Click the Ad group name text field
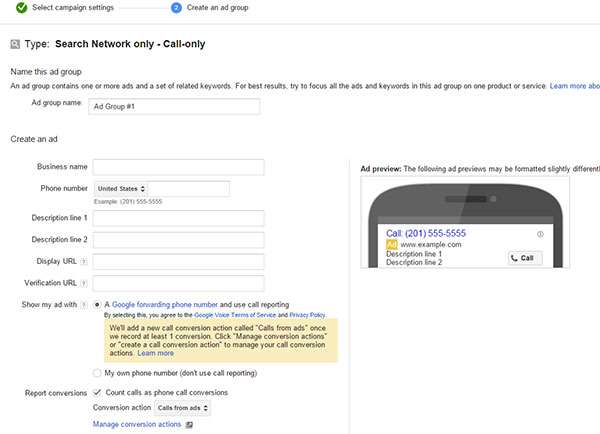Viewport: 600px width, 434px height. (173, 107)
